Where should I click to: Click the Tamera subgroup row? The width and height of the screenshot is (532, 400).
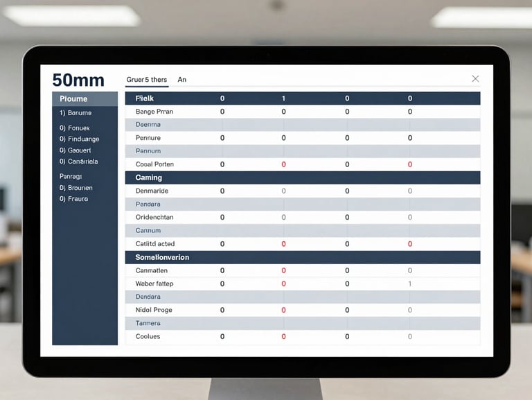pyautogui.click(x=303, y=323)
